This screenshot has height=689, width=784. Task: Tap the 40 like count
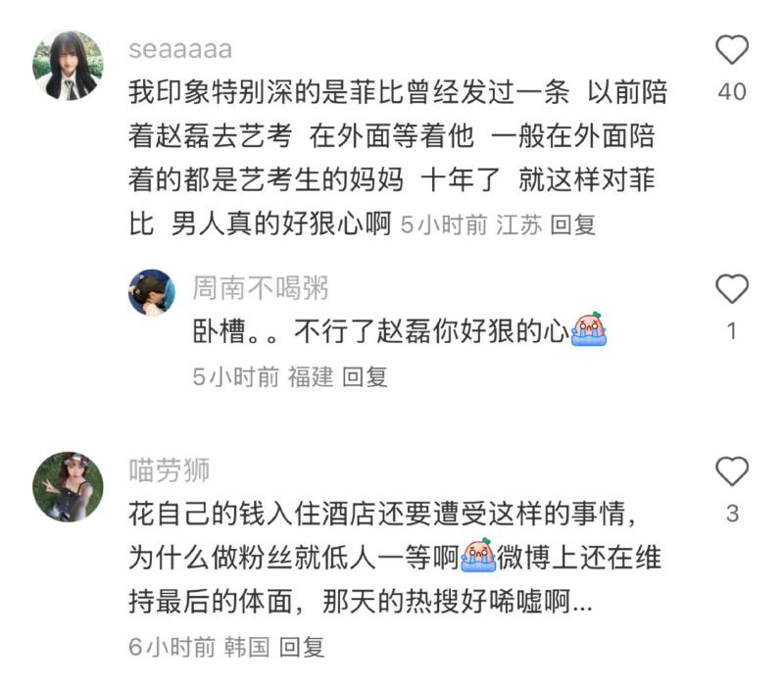(732, 92)
